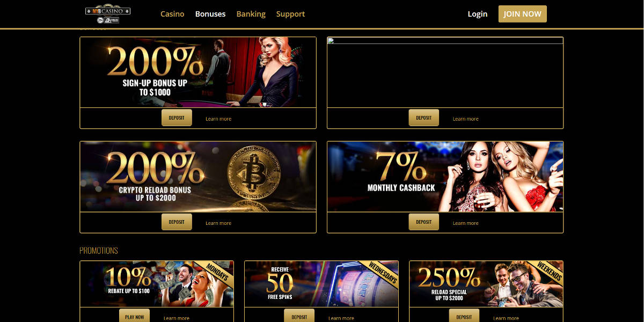Click Play Now under the Mondays 10% rebate
Image resolution: width=644 pixels, height=322 pixels.
(x=135, y=317)
